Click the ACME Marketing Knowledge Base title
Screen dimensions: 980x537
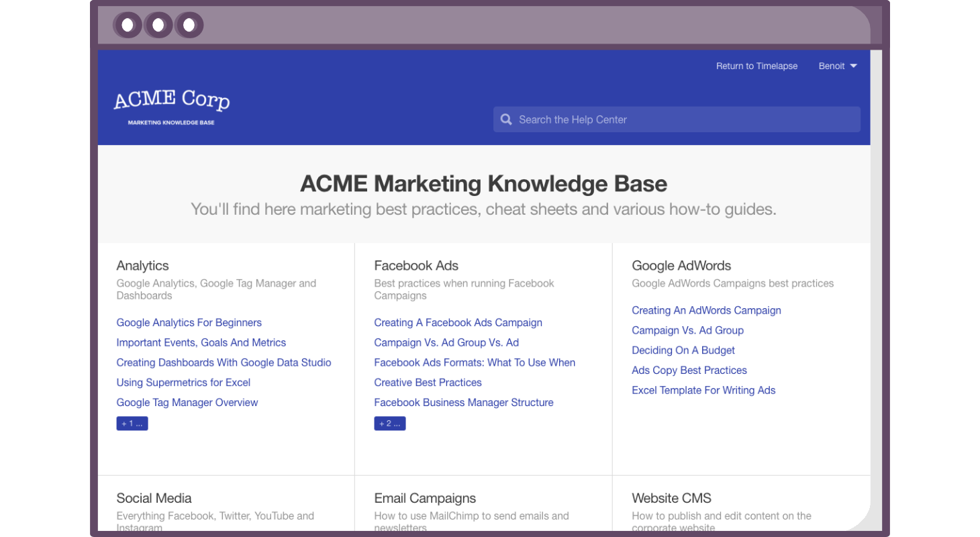pos(483,183)
